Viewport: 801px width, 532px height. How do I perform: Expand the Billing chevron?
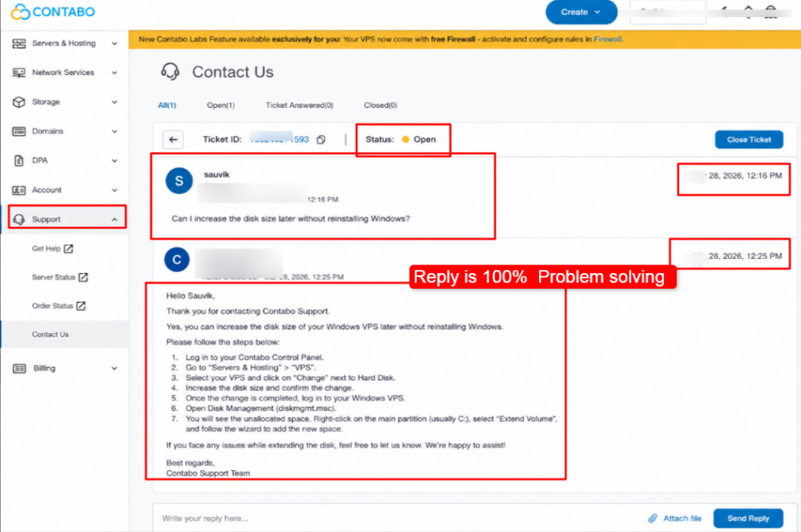[114, 368]
